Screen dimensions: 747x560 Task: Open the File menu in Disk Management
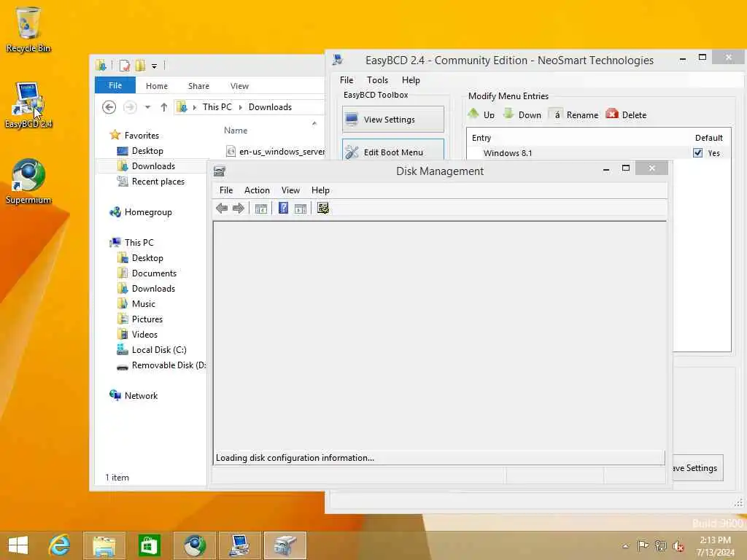point(226,190)
